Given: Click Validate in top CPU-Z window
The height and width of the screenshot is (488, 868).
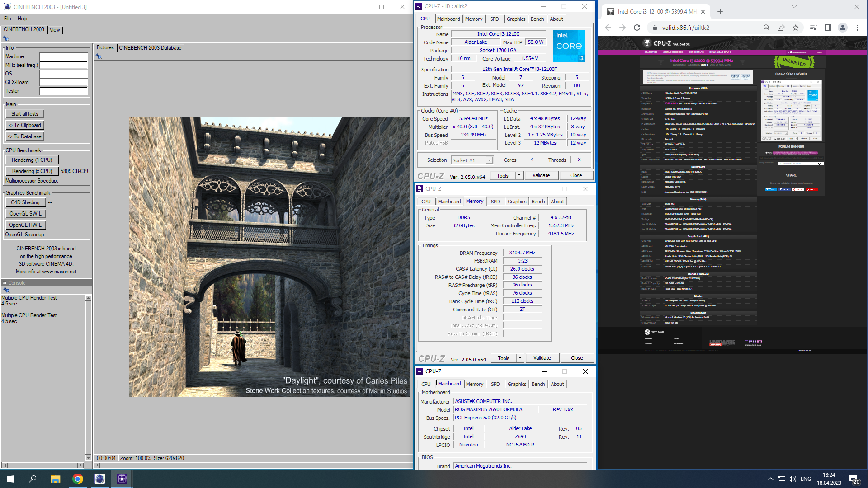Looking at the screenshot, I should 541,175.
